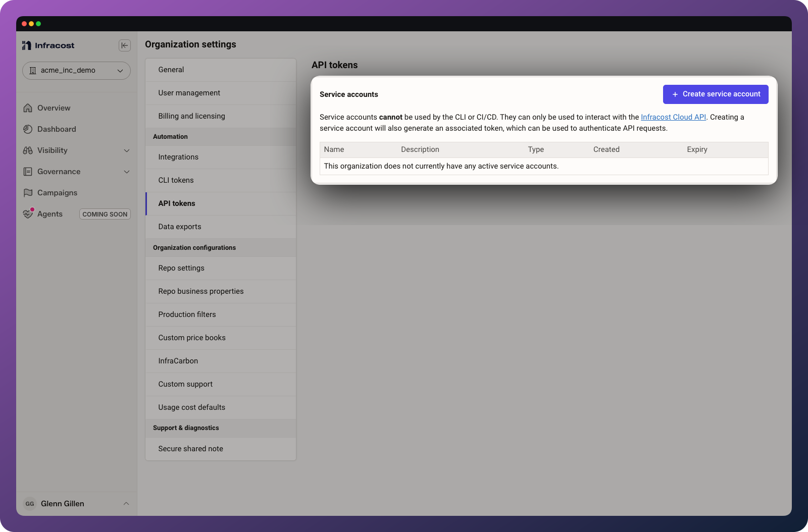Viewport: 808px width, 532px height.
Task: Go to Production filters
Action: pos(221,314)
